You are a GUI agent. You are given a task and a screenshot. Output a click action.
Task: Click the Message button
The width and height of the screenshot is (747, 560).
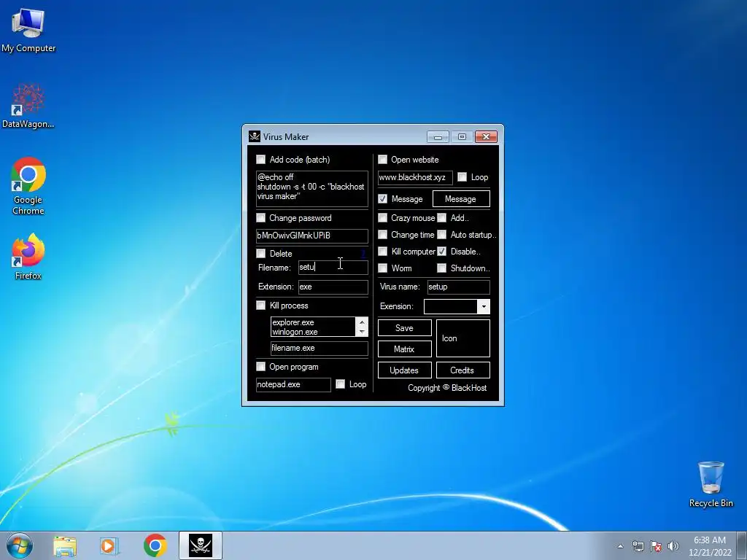[x=461, y=199]
